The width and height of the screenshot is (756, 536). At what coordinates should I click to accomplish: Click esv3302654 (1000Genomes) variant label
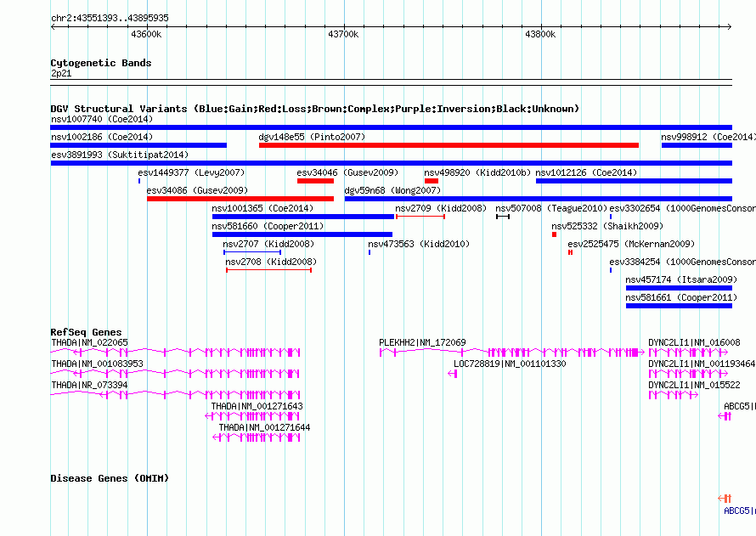click(683, 208)
